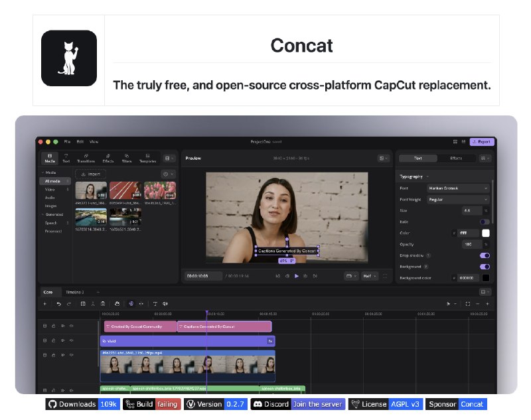531x420 pixels.
Task: Switch to the Effects tab in properties
Action: tap(456, 158)
